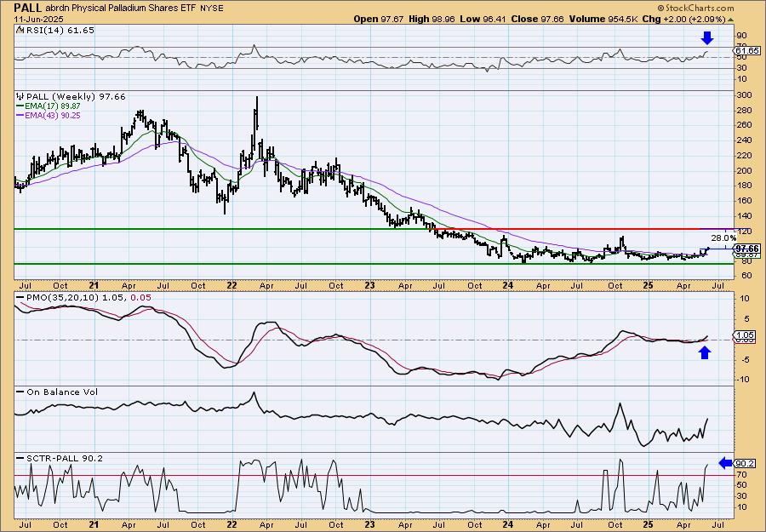Click the Low 96.41 value
766x532 pixels.
(483, 19)
